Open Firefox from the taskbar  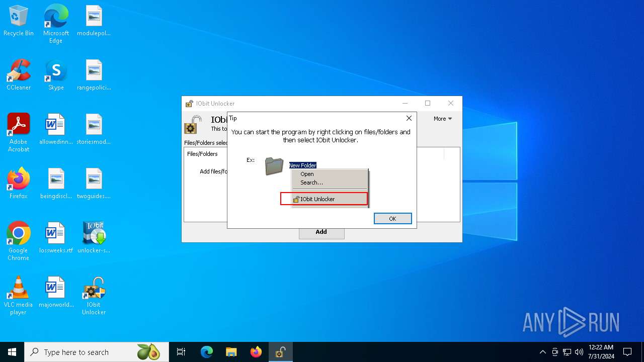tap(256, 352)
